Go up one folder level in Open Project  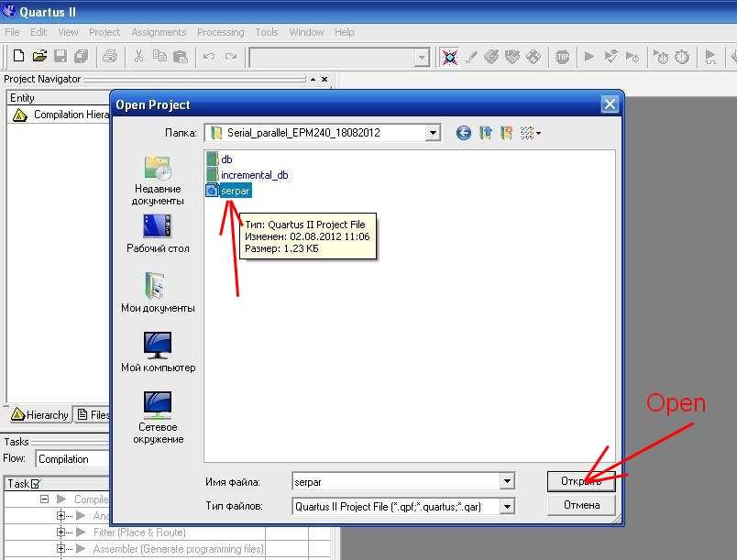point(486,133)
